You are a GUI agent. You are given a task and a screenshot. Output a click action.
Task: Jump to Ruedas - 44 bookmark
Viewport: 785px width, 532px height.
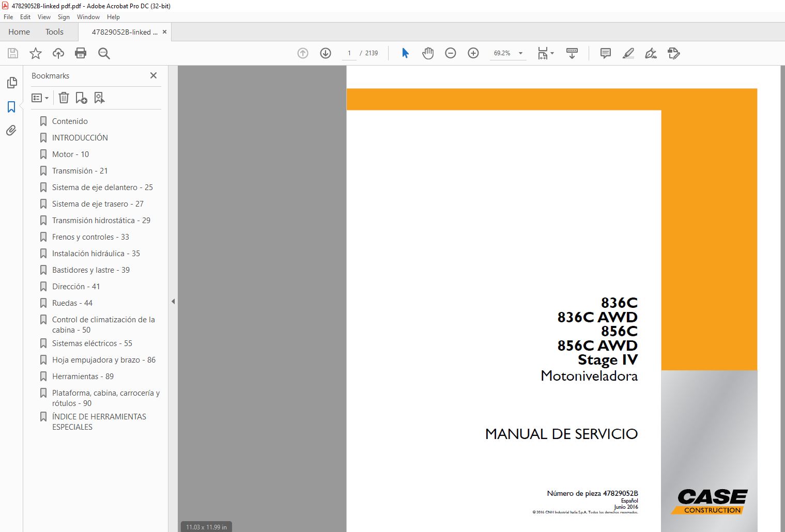click(x=72, y=303)
